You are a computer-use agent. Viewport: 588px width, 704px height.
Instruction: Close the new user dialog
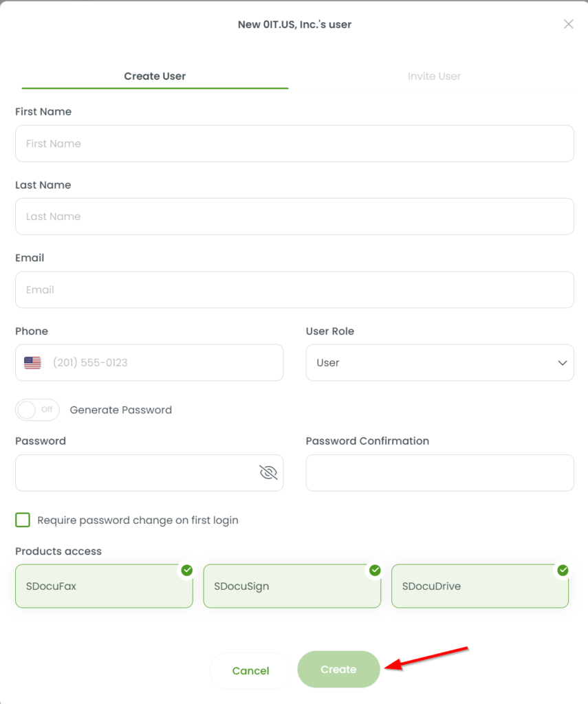point(569,24)
